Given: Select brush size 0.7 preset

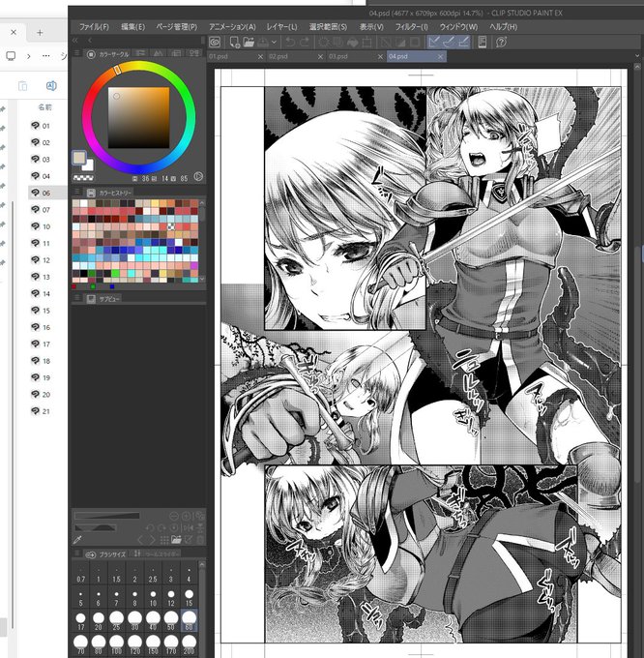Looking at the screenshot, I should [x=81, y=575].
